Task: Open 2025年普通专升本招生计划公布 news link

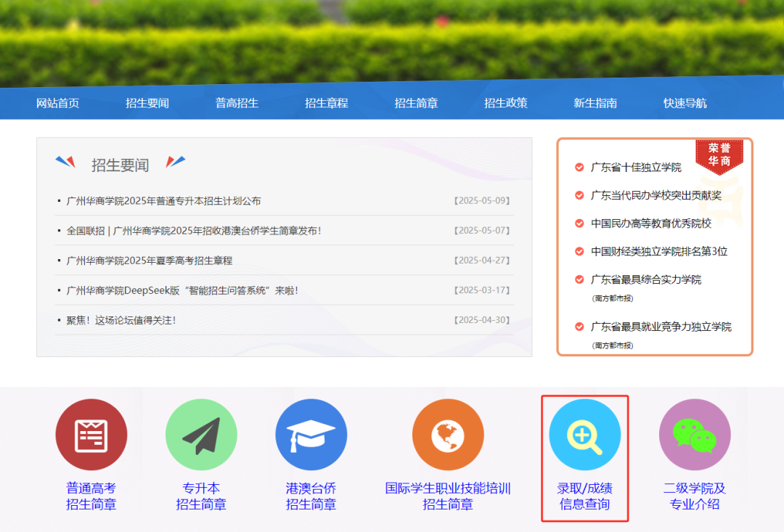Action: click(x=163, y=201)
